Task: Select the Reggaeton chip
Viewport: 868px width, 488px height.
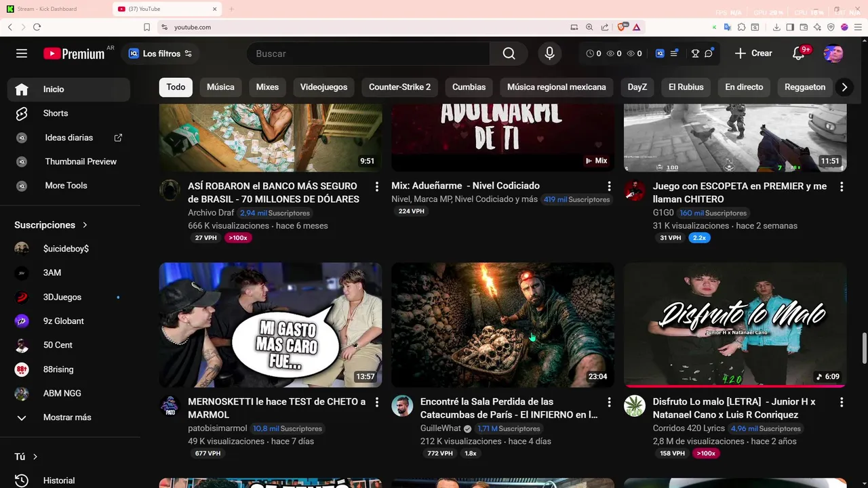Action: coord(805,87)
